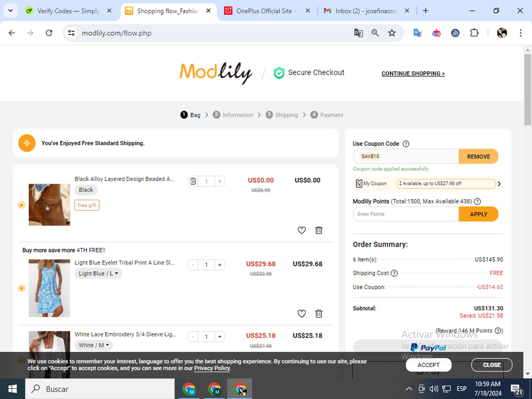This screenshot has height=399, width=532.
Task: Open the White / M variant dropdown
Action: point(94,345)
